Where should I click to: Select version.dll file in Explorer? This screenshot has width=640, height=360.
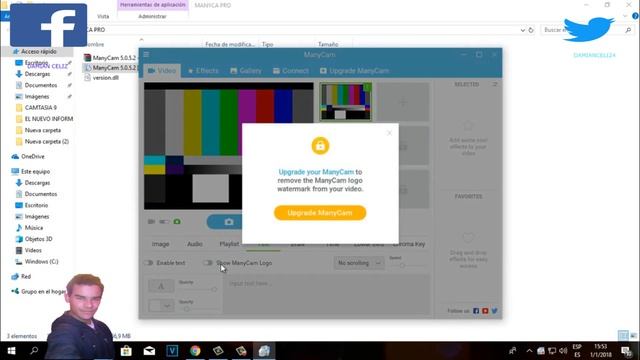click(105, 78)
